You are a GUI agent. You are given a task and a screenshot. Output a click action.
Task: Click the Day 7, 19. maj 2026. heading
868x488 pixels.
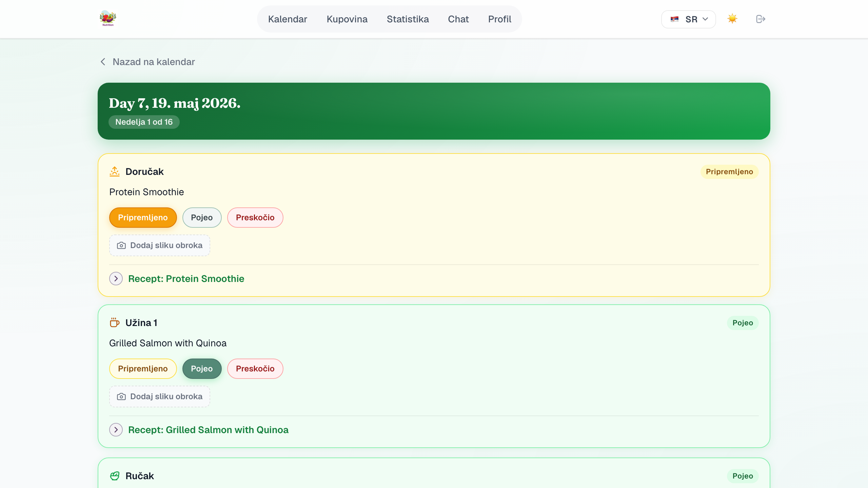click(175, 103)
